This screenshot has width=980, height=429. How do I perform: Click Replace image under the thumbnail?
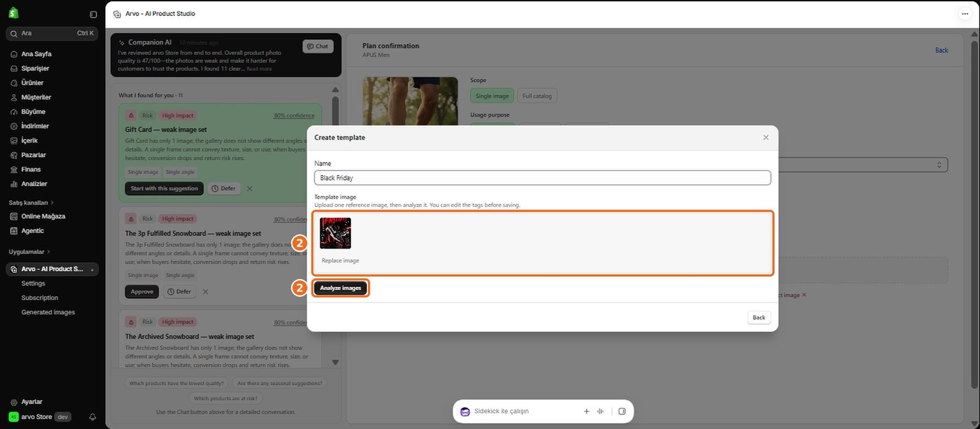click(341, 261)
